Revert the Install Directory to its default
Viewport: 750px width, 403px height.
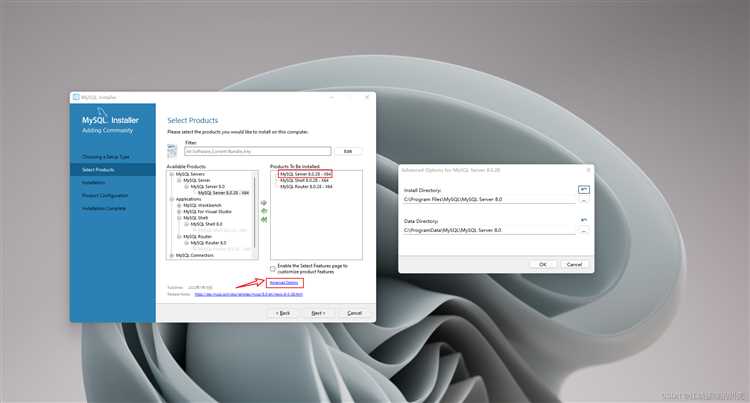584,190
